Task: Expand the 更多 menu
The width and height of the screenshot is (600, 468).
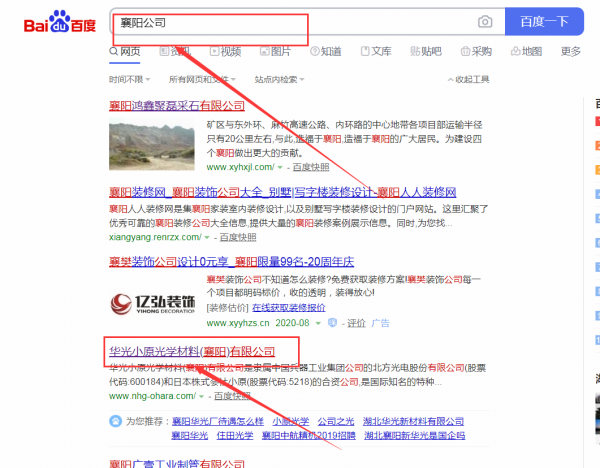Action: (571, 51)
